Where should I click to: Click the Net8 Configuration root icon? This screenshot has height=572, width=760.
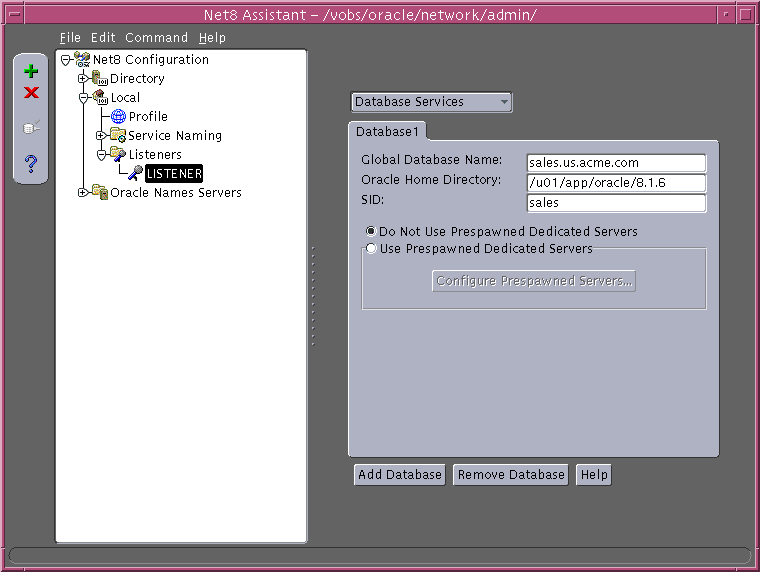click(82, 60)
